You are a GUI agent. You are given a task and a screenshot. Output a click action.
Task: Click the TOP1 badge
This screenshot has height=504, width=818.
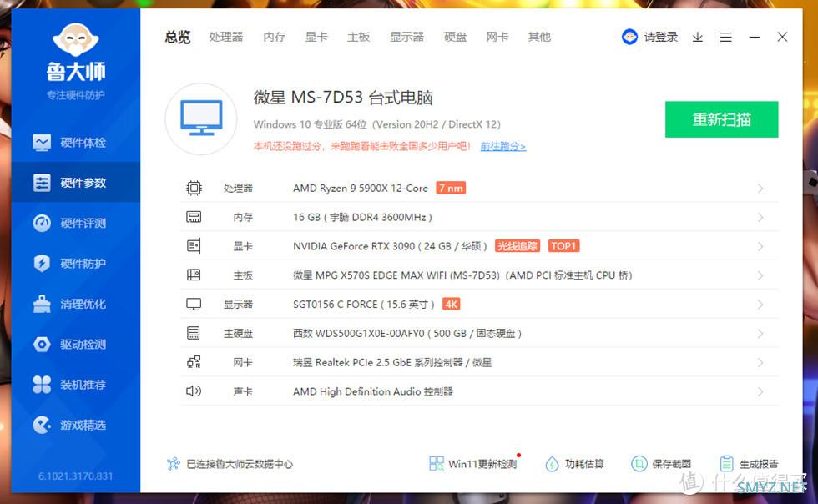564,246
